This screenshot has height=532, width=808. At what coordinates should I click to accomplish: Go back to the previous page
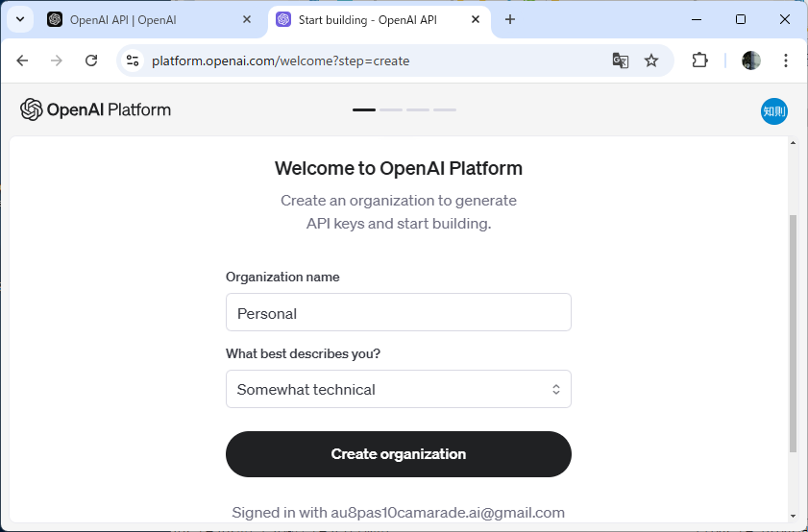point(22,60)
